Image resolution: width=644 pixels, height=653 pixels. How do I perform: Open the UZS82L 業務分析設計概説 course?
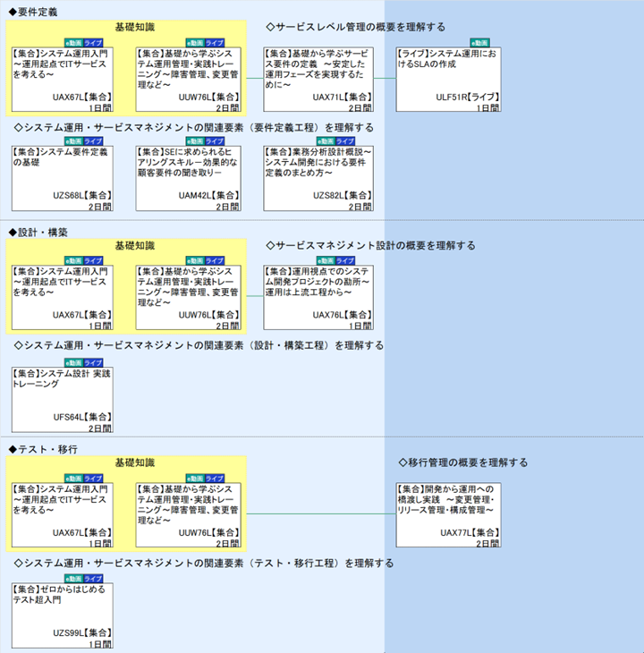coord(318,178)
